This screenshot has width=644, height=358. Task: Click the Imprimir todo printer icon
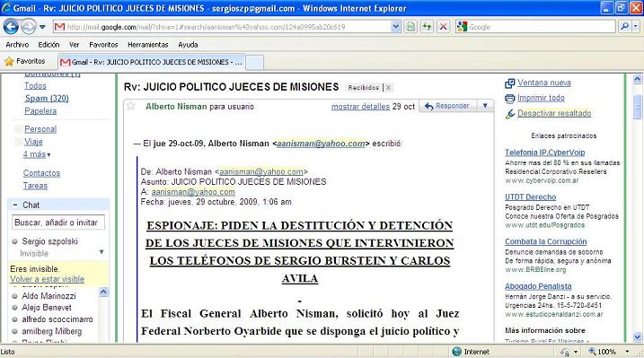point(509,99)
